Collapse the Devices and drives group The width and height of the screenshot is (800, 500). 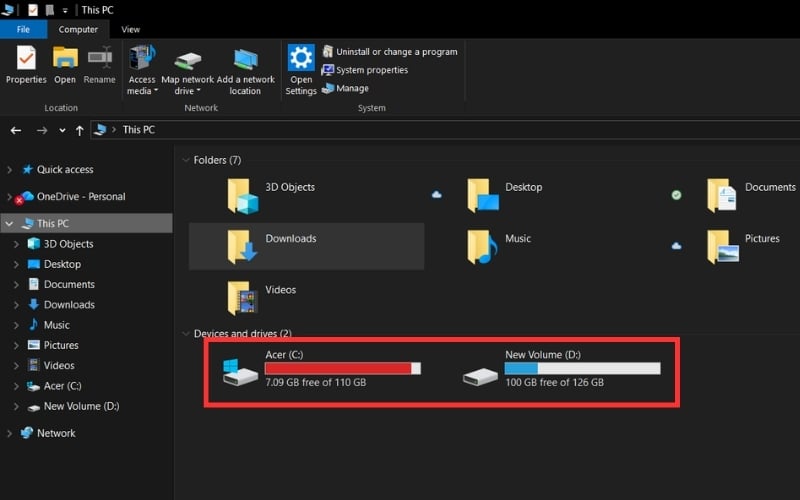point(186,334)
